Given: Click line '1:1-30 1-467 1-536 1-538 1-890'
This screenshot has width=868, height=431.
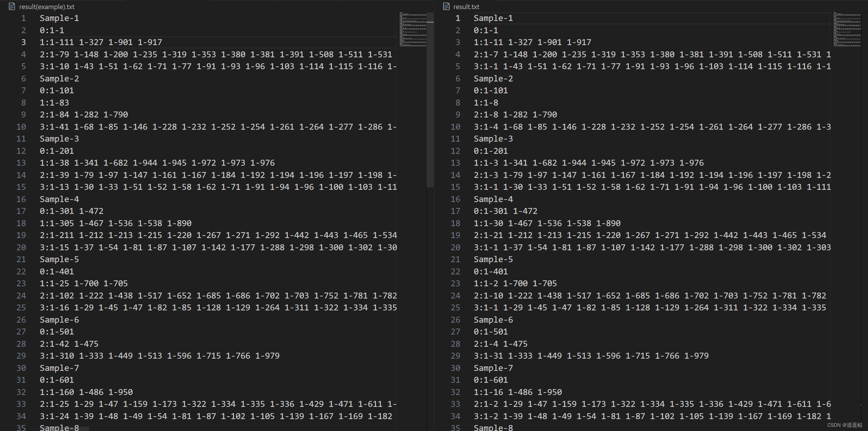Looking at the screenshot, I should 547,223.
